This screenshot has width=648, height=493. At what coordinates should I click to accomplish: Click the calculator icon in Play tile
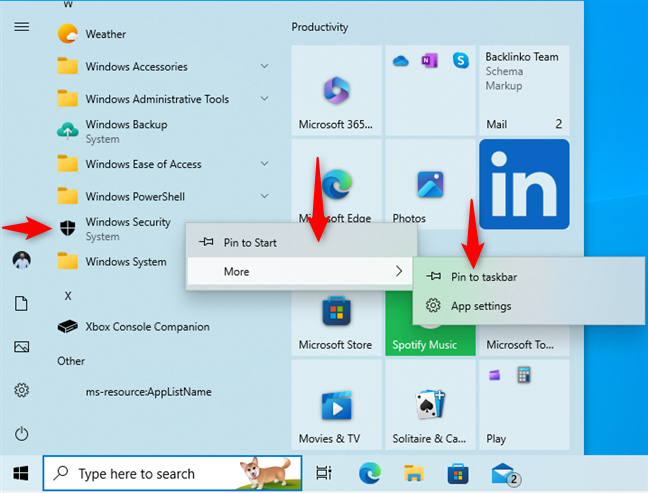click(524, 375)
